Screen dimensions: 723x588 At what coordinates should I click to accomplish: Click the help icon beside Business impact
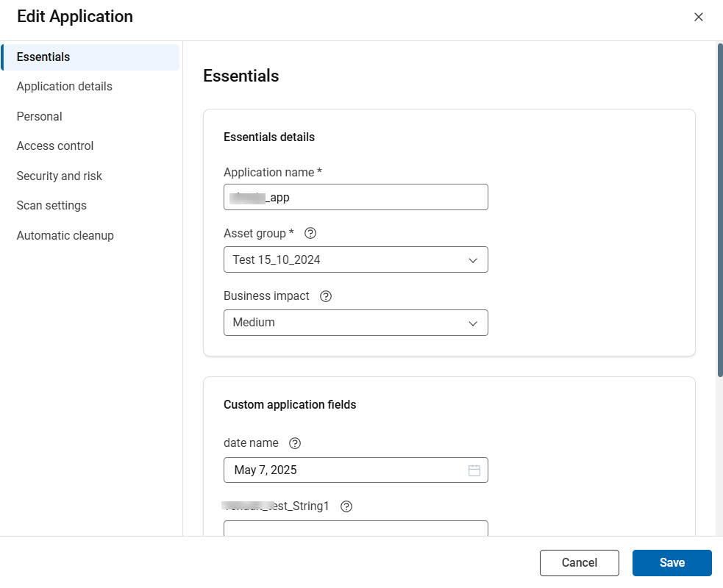coord(327,296)
